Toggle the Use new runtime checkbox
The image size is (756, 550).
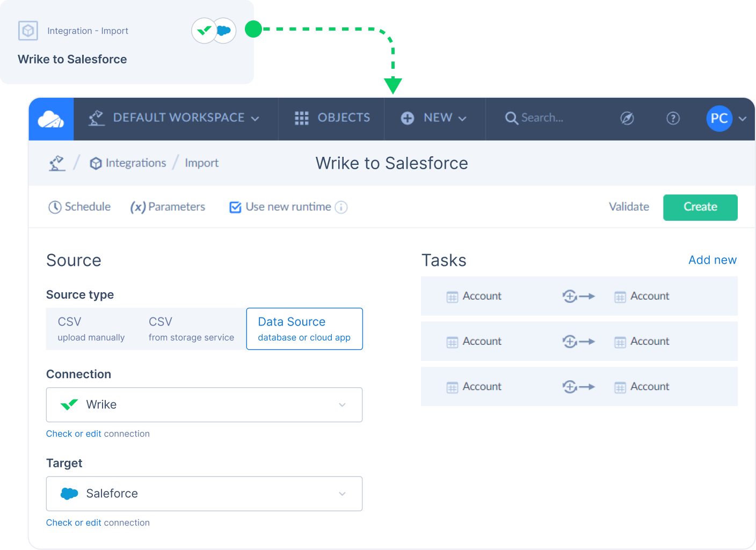[x=235, y=207]
